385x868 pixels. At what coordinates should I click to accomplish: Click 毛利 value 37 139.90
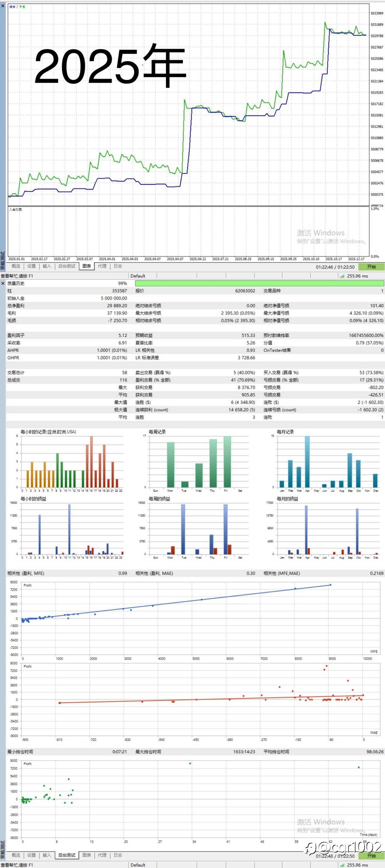click(117, 313)
